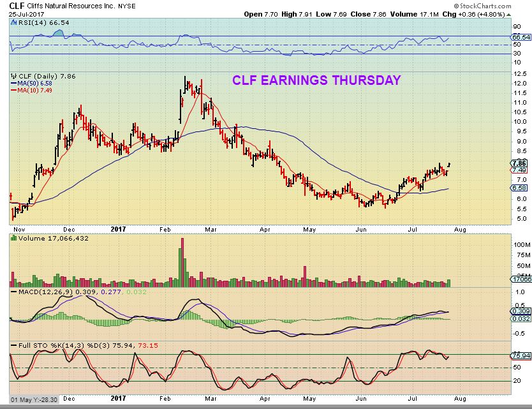Click the 75.94 stochastic value tag

[521, 355]
